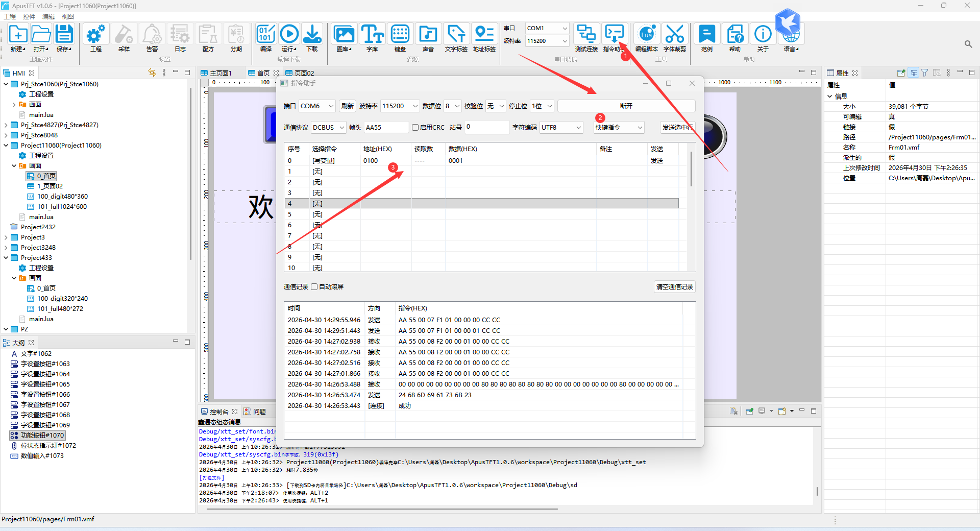Screen dimensions: 980x531
Task: Open the 图库 image library icon
Action: click(x=344, y=34)
